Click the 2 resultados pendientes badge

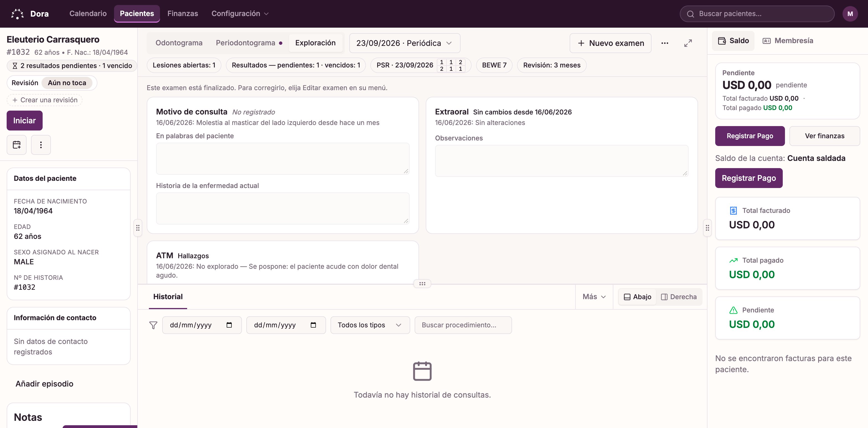(x=72, y=66)
